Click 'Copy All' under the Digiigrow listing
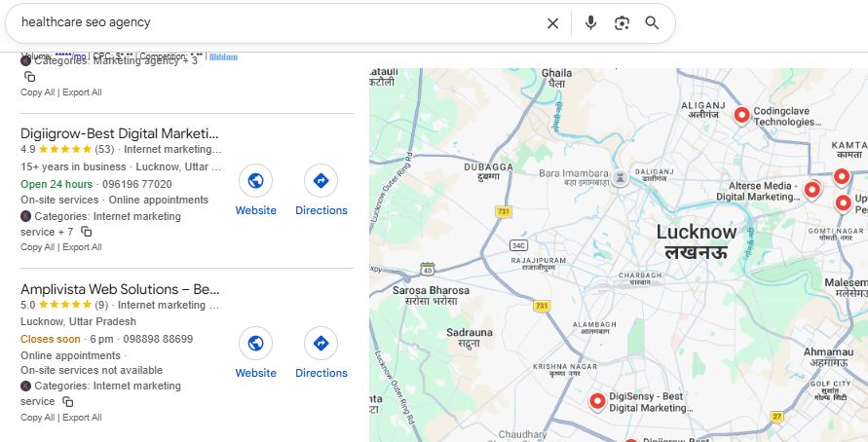Image resolution: width=868 pixels, height=442 pixels. click(x=38, y=247)
